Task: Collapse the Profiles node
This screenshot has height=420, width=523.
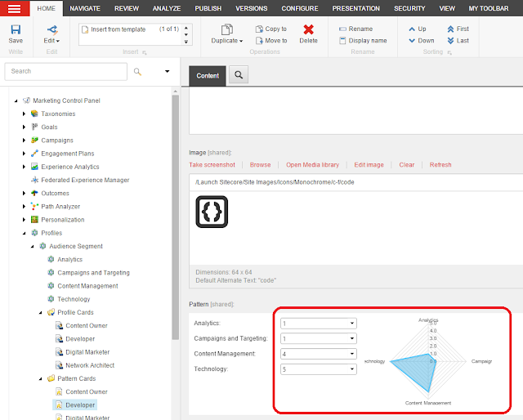Action: pos(24,233)
